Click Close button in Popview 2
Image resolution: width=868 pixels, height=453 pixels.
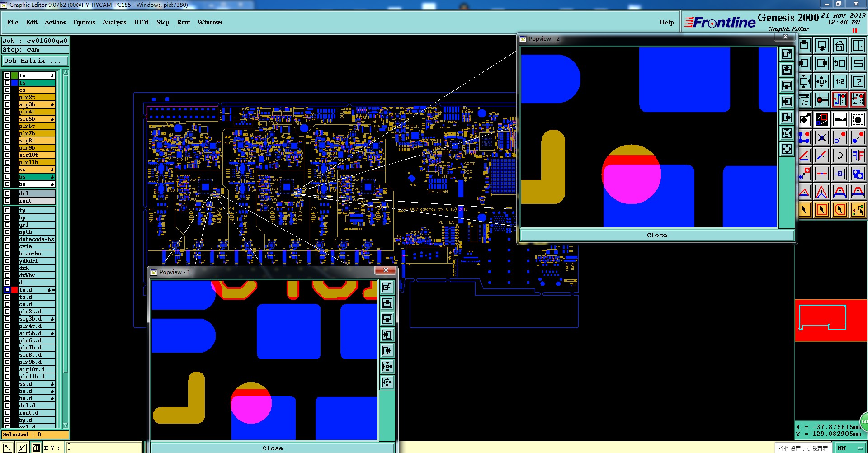(x=657, y=235)
